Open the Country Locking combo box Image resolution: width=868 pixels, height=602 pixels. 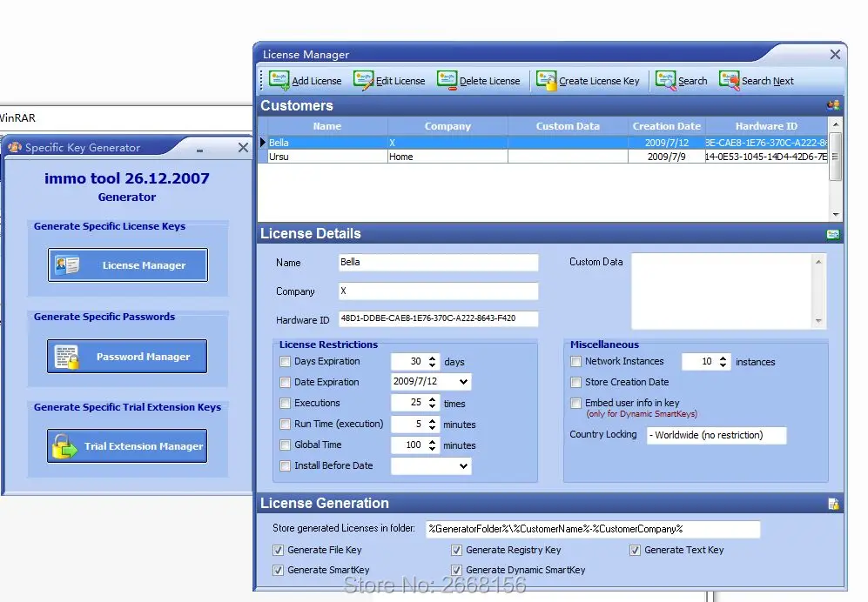coord(717,436)
